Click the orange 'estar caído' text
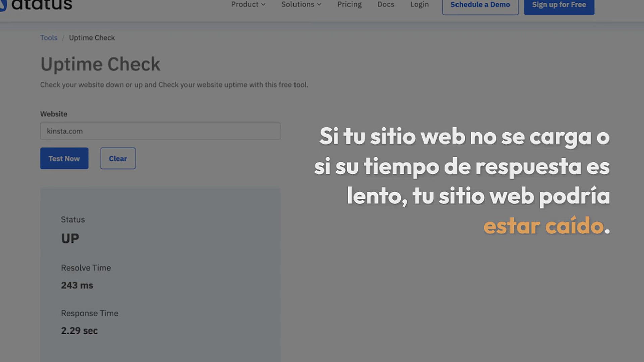The width and height of the screenshot is (644, 362). pyautogui.click(x=543, y=226)
